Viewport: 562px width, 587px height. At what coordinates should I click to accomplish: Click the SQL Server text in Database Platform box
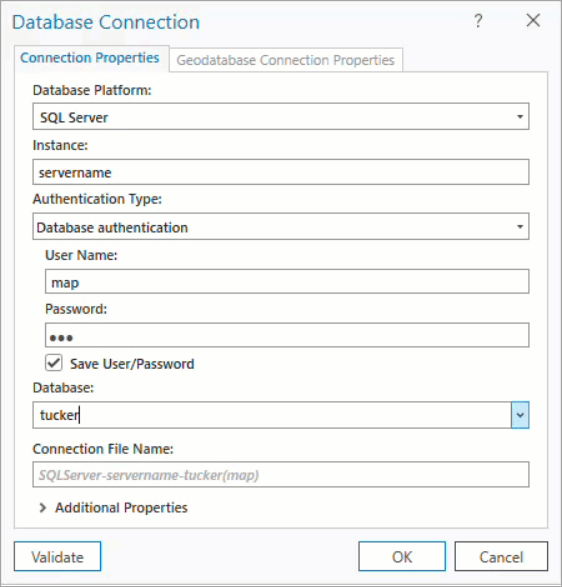(74, 118)
